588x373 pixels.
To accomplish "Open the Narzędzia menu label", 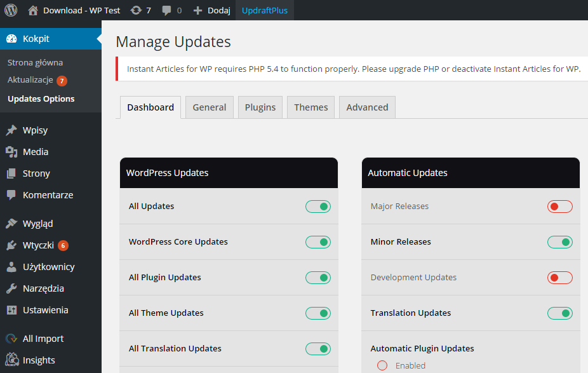I will [x=44, y=288].
